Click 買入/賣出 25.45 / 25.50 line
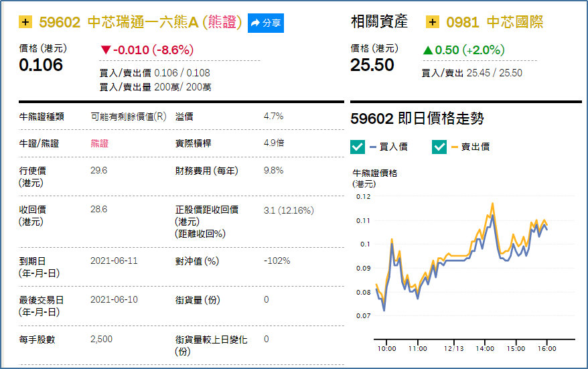Screen dimensions: 588x369 471,73
